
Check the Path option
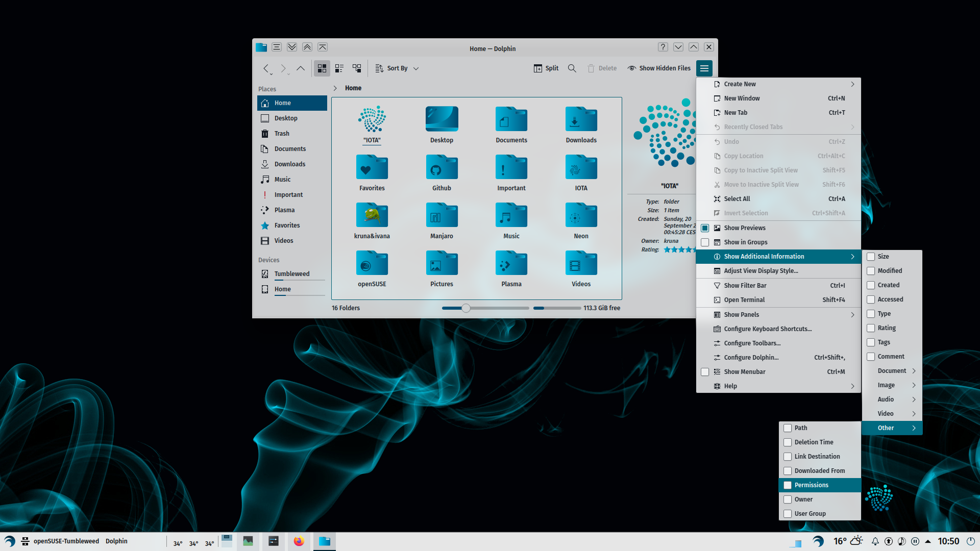point(788,428)
